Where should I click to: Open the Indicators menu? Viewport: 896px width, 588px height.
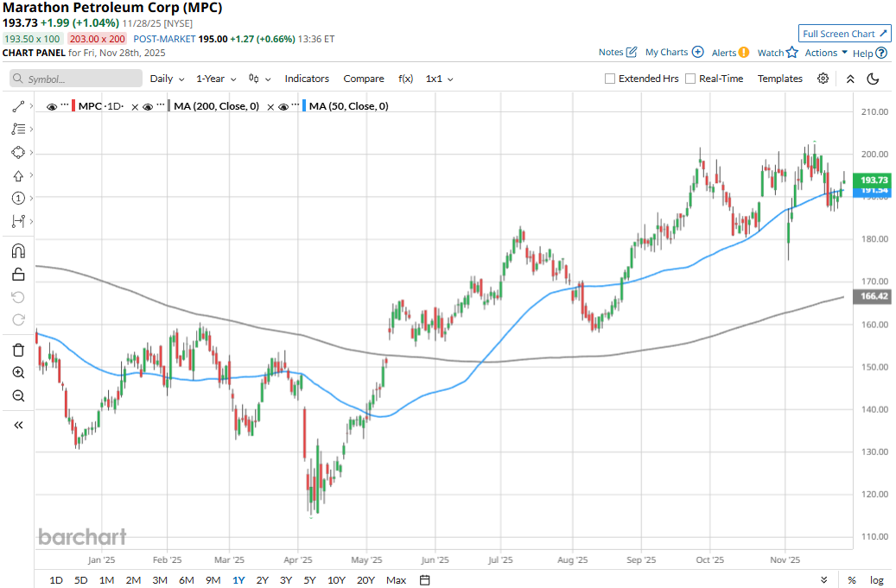[307, 79]
